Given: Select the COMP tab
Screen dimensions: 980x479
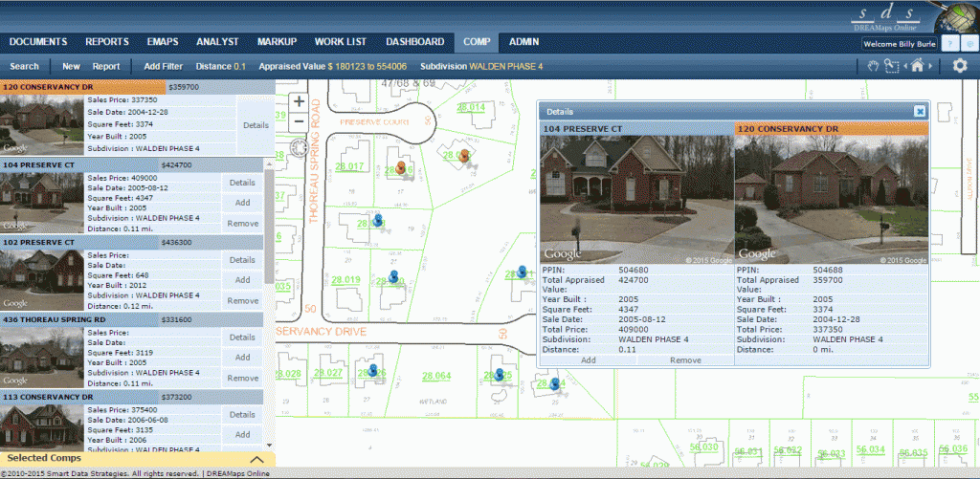Looking at the screenshot, I should pos(477,42).
